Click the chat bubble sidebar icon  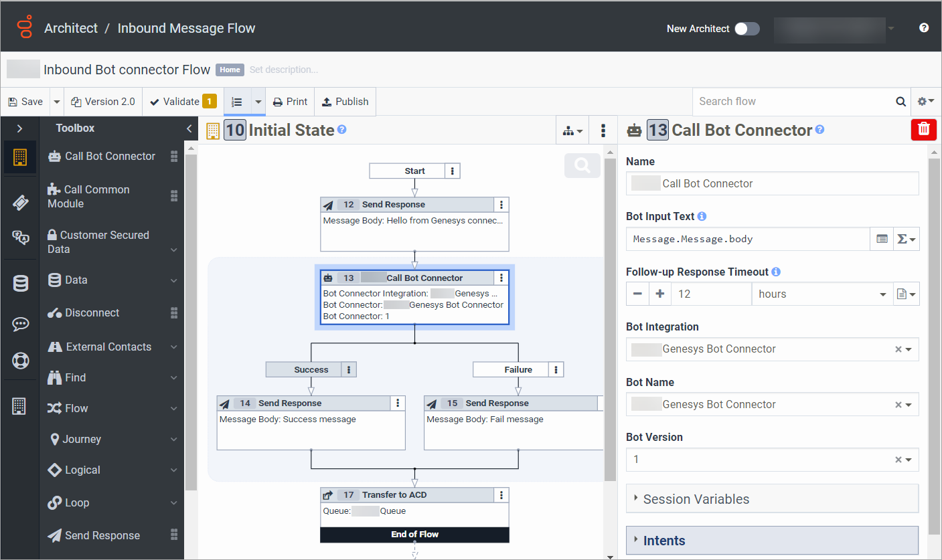20,324
